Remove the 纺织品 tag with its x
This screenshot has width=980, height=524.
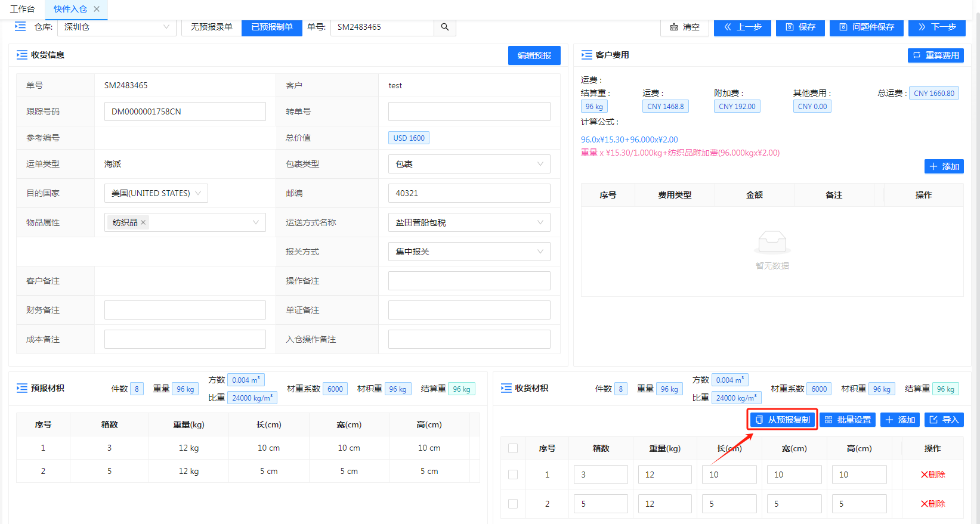143,222
